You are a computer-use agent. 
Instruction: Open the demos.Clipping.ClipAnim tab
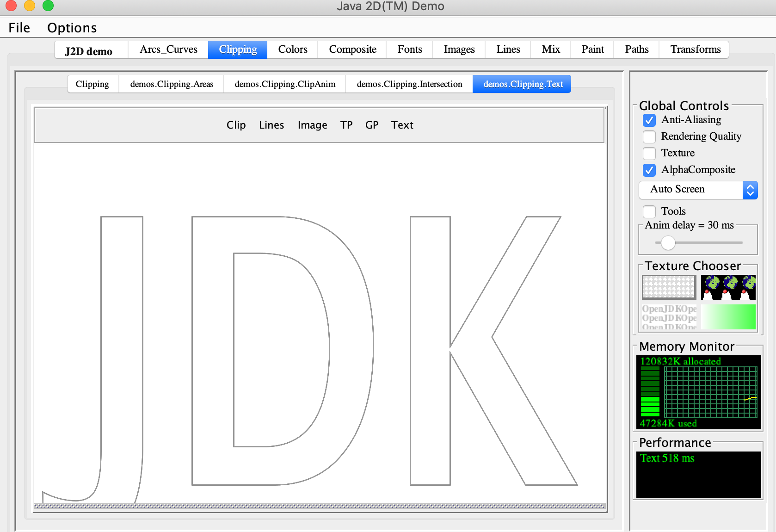coord(285,84)
